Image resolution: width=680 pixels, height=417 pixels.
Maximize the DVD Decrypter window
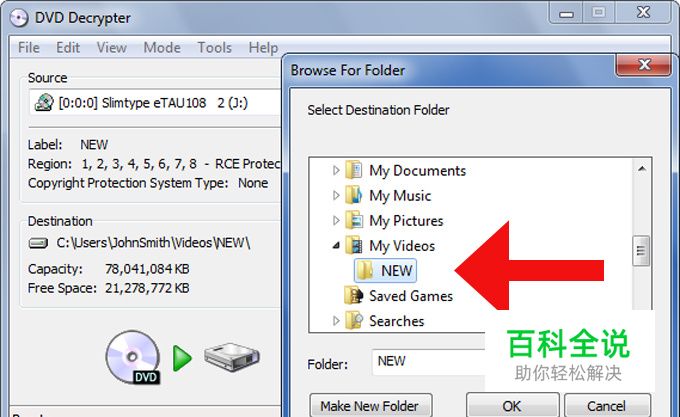[599, 13]
